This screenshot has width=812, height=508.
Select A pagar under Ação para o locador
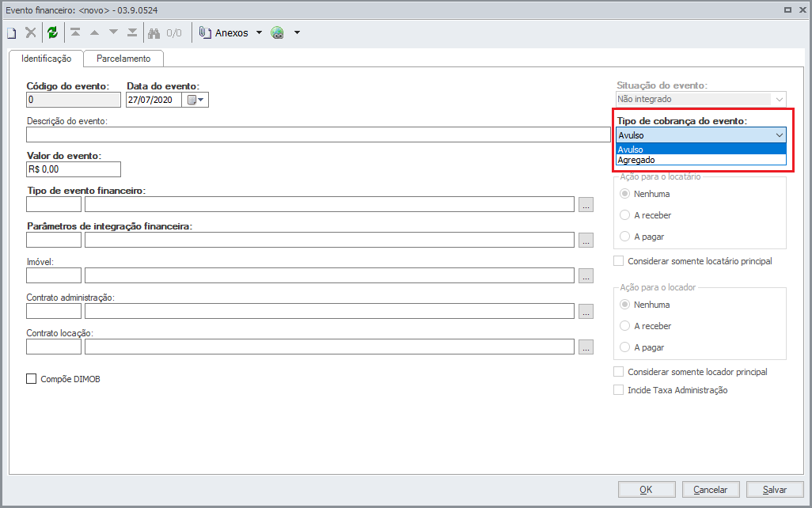tap(625, 347)
